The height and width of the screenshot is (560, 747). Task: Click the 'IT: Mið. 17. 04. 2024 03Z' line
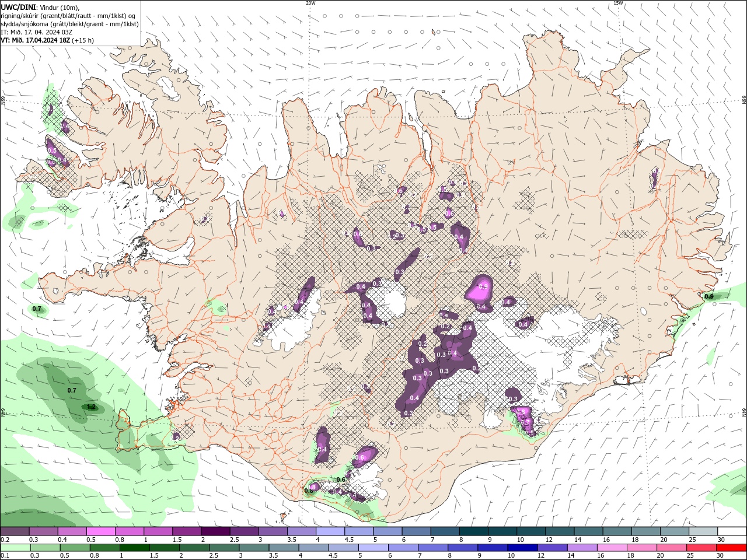click(x=36, y=32)
